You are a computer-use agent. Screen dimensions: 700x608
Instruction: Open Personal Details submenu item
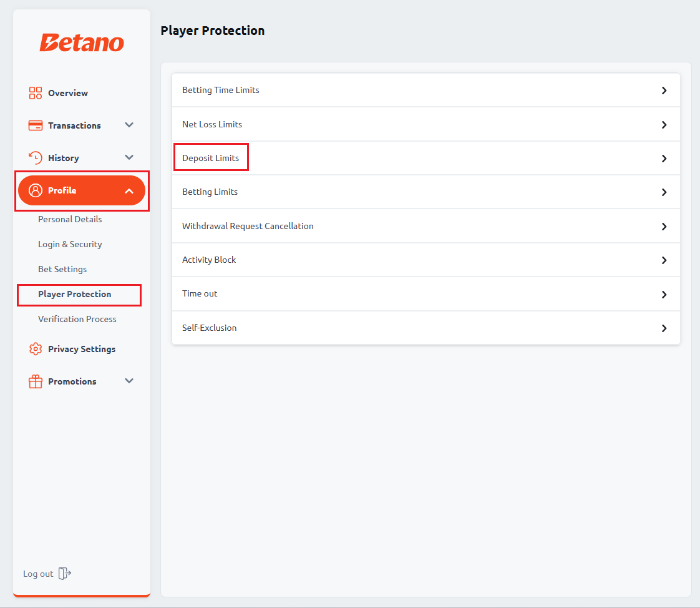[x=70, y=219]
